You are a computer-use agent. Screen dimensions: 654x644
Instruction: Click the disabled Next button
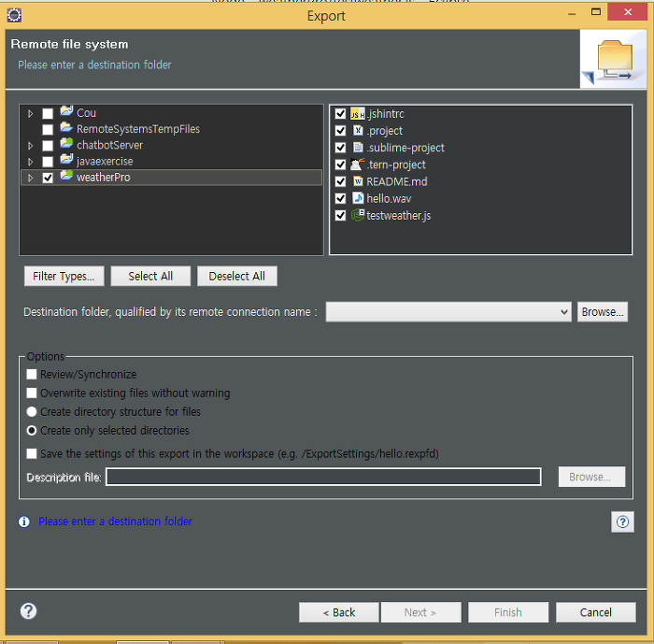420,612
